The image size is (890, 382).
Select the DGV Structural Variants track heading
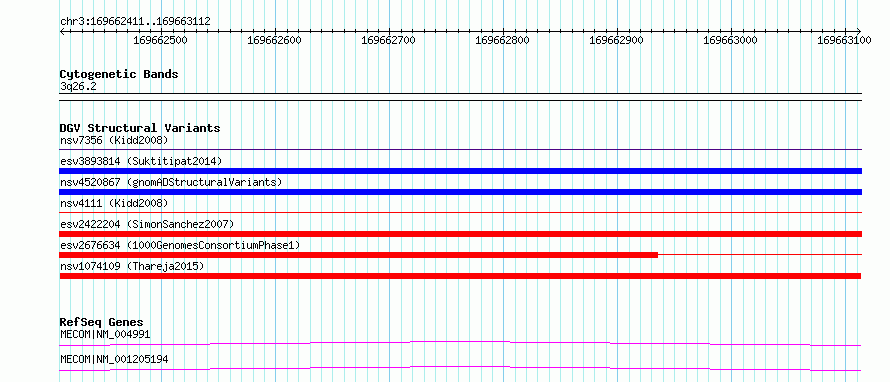click(x=140, y=128)
